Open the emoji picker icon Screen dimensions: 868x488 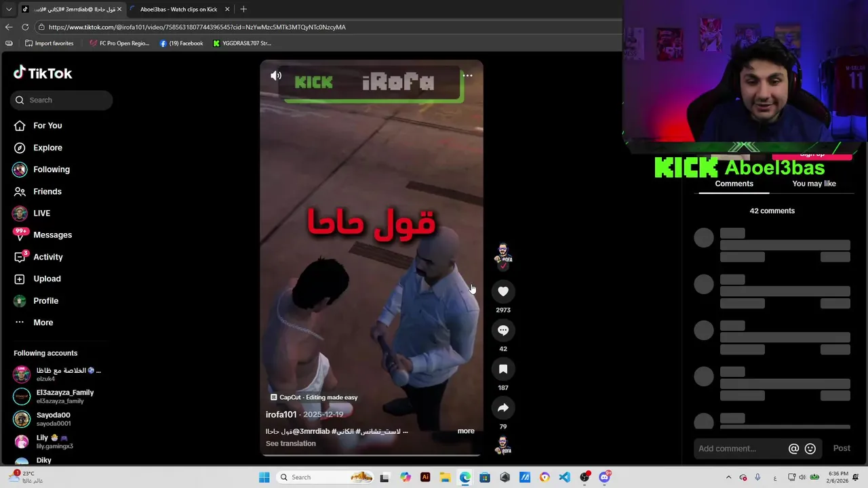point(810,449)
